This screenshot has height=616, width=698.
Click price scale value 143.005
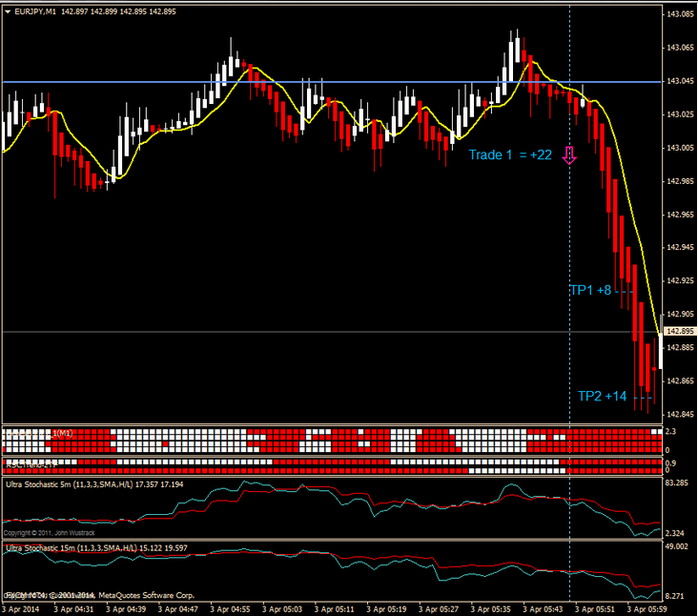coord(680,148)
